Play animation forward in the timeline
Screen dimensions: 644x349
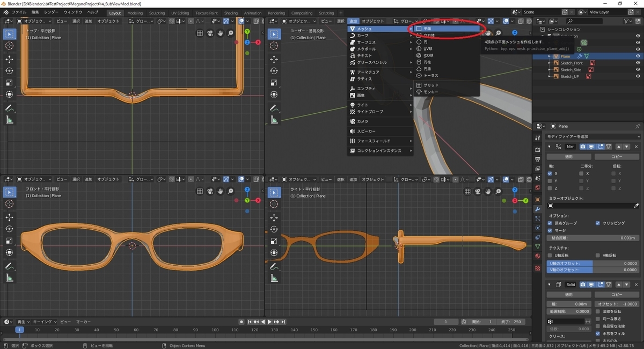(x=269, y=322)
